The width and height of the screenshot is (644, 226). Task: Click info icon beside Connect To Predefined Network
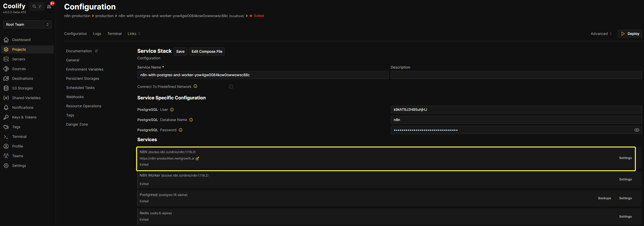coord(195,86)
